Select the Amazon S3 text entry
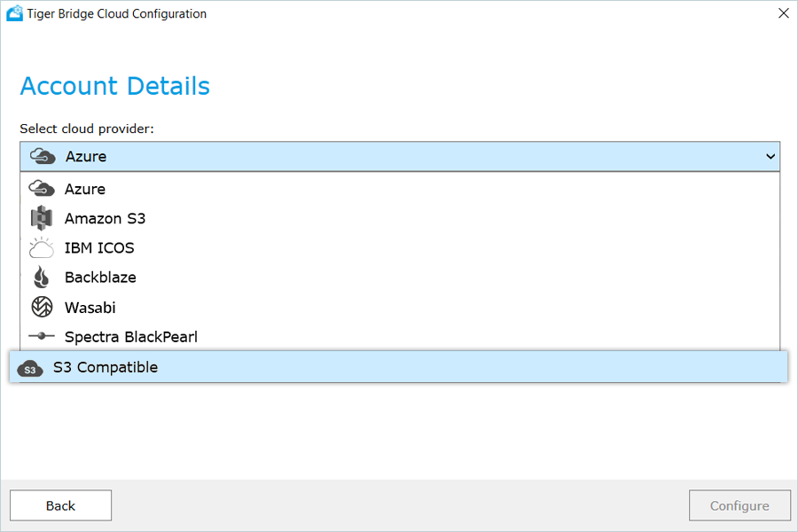Image resolution: width=798 pixels, height=532 pixels. pyautogui.click(x=105, y=218)
